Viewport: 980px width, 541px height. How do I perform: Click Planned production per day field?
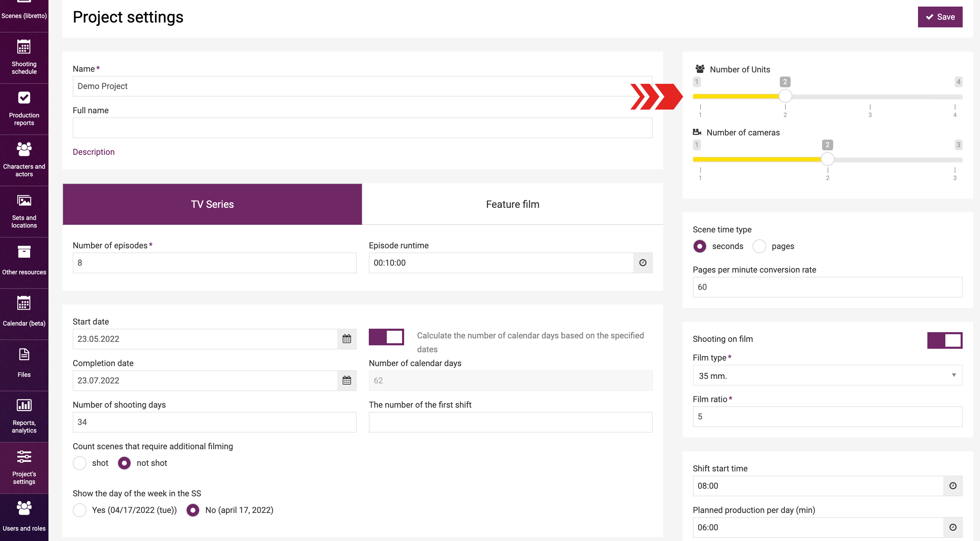tap(818, 527)
